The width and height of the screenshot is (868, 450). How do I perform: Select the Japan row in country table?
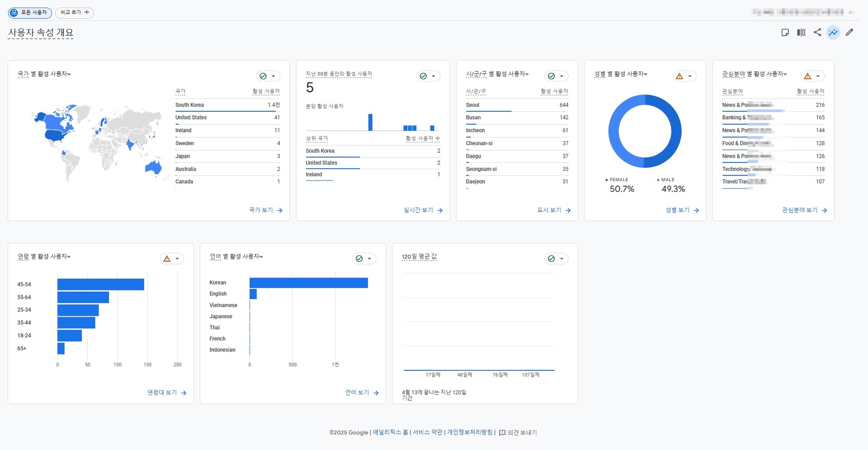click(228, 156)
